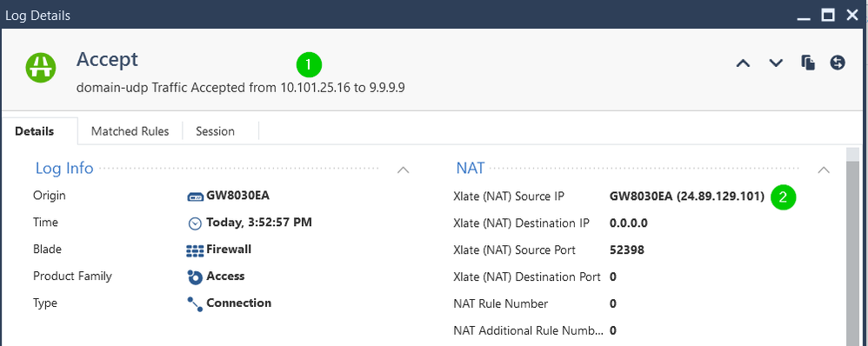Go to next log with down arrow

[x=776, y=63]
